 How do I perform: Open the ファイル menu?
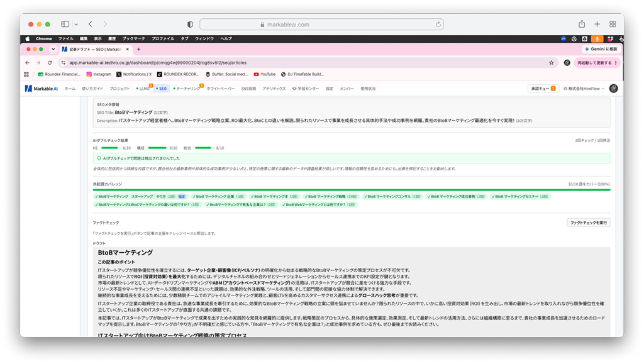click(65, 38)
